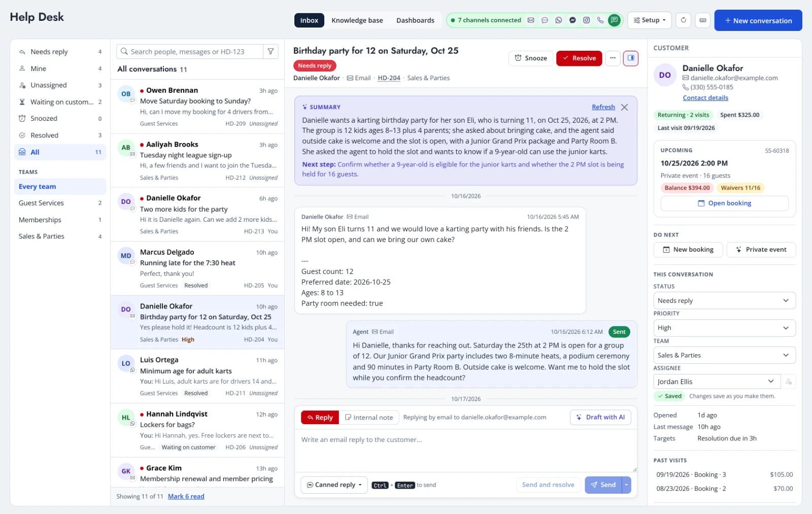Switch composer to Internal note

(x=369, y=417)
